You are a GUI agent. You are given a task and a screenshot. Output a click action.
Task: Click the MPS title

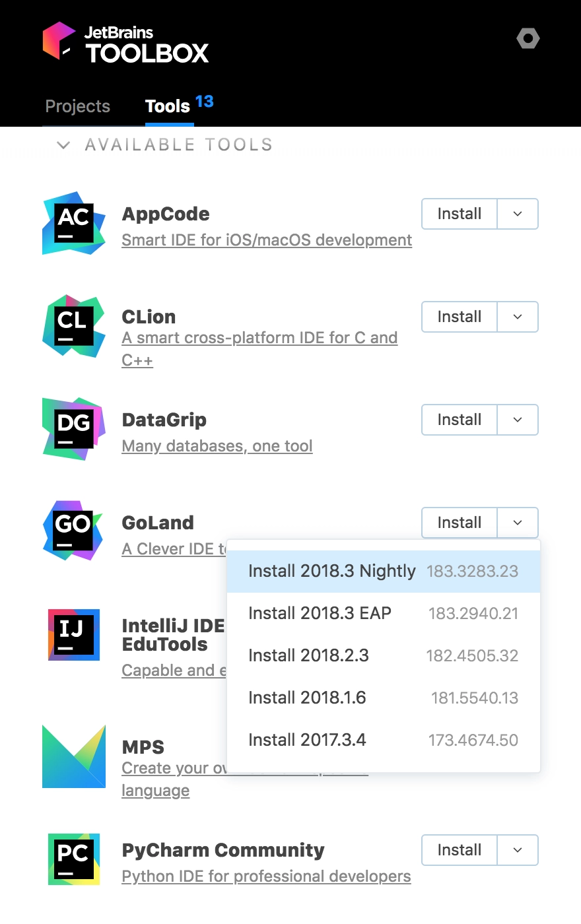(x=143, y=747)
